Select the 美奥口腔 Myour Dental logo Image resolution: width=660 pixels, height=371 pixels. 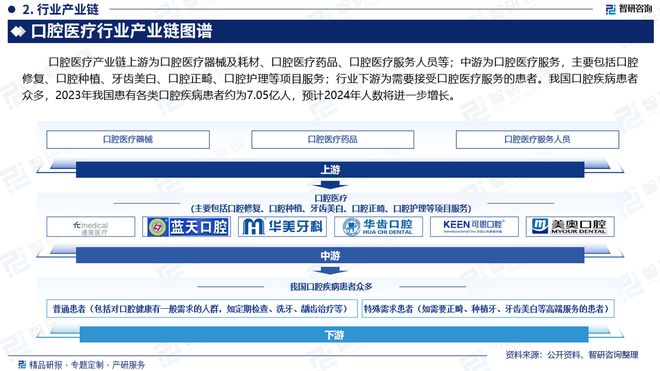(x=570, y=227)
